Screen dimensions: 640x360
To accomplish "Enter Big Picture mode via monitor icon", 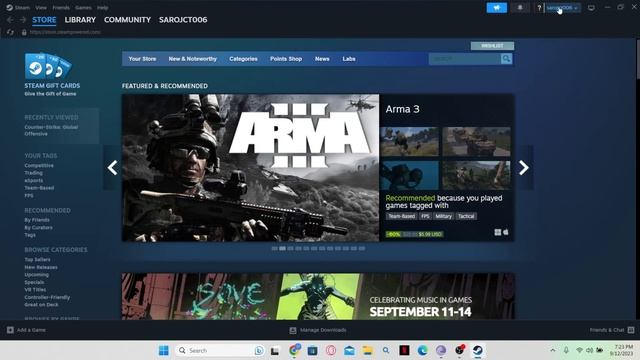I will 591,8.
